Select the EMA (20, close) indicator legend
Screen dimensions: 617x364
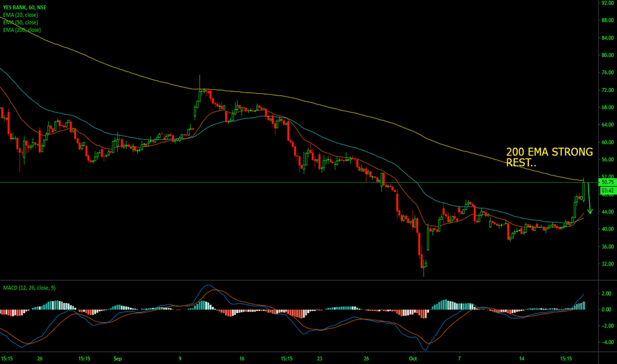21,15
